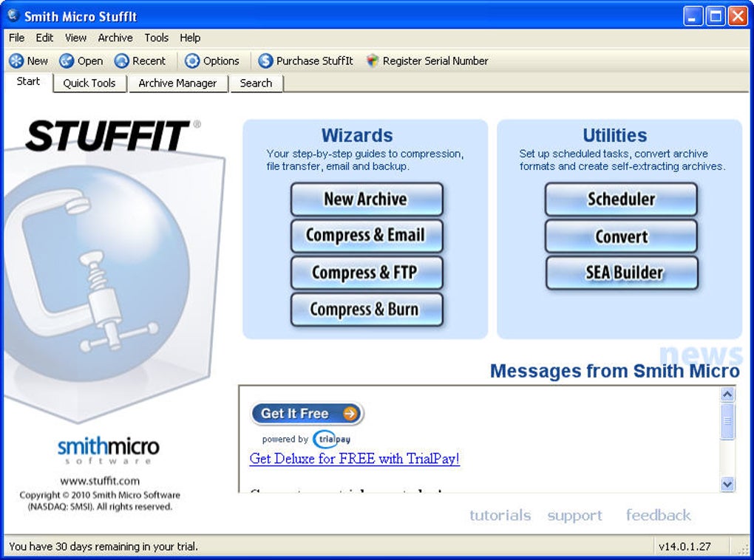The height and width of the screenshot is (560, 754).
Task: Select the Start tab
Action: (28, 82)
